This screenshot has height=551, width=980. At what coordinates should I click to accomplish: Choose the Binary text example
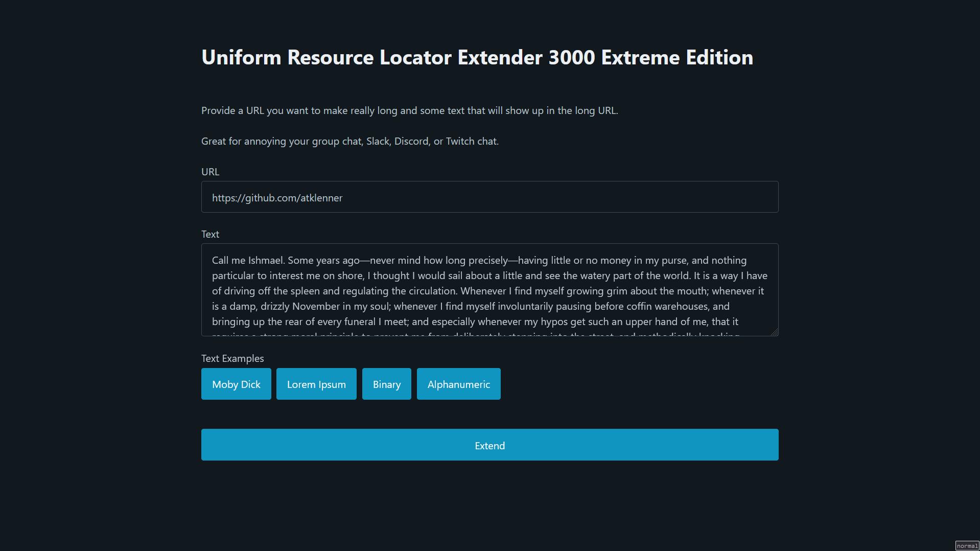coord(386,384)
